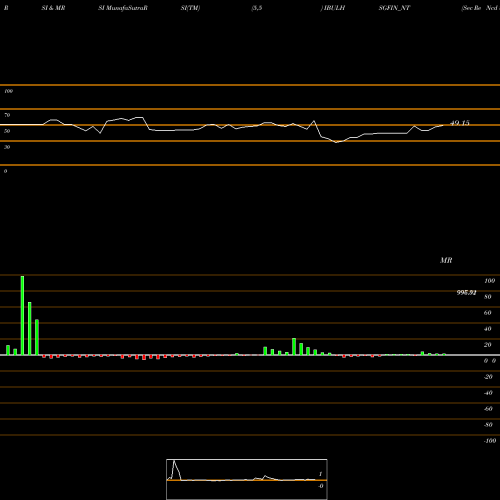
Task: Click the MR axis label 80
Action: (x=488, y=297)
